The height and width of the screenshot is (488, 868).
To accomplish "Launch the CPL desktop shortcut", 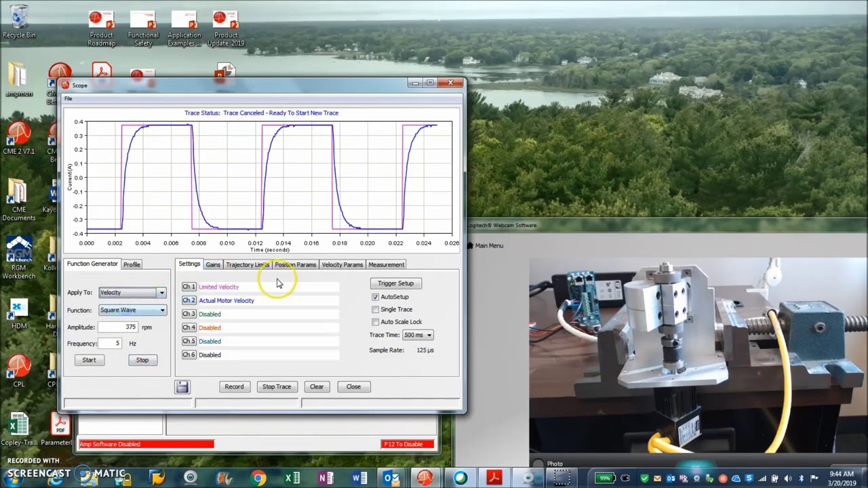I will coord(19,371).
